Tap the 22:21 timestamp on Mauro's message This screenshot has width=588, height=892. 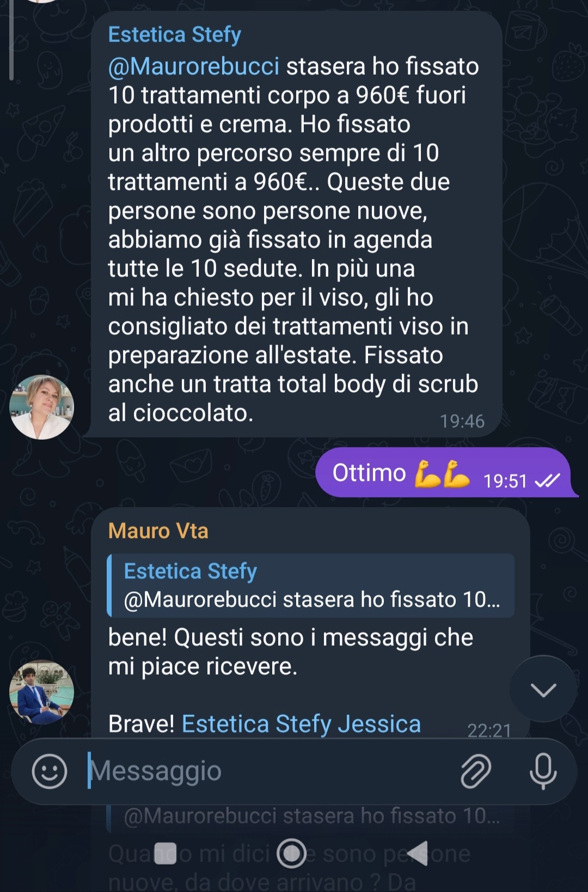point(489,730)
